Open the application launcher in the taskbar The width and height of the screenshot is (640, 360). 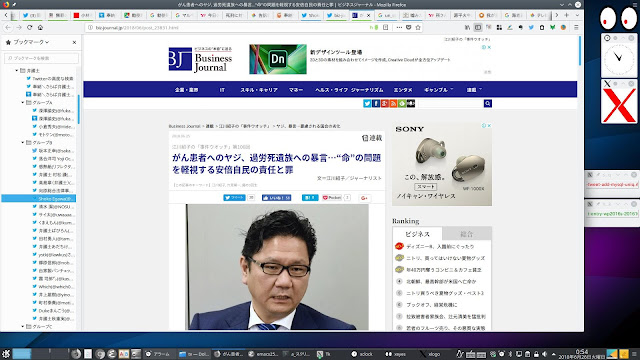[6, 354]
